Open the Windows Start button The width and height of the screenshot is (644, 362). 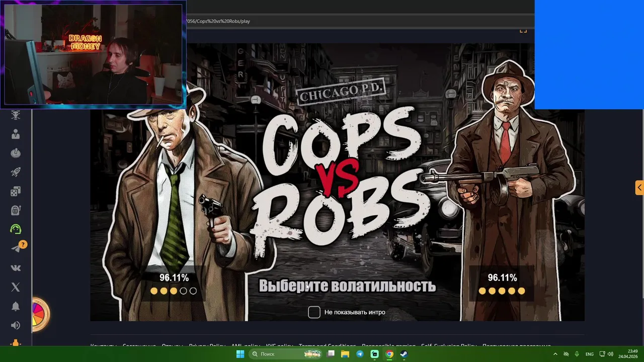(240, 354)
